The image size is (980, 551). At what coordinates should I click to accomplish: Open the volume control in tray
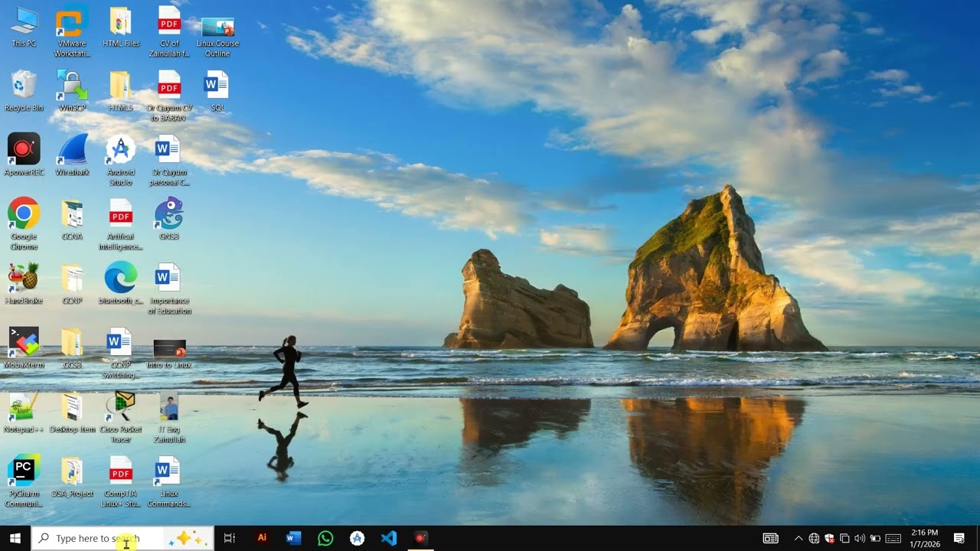point(859,538)
